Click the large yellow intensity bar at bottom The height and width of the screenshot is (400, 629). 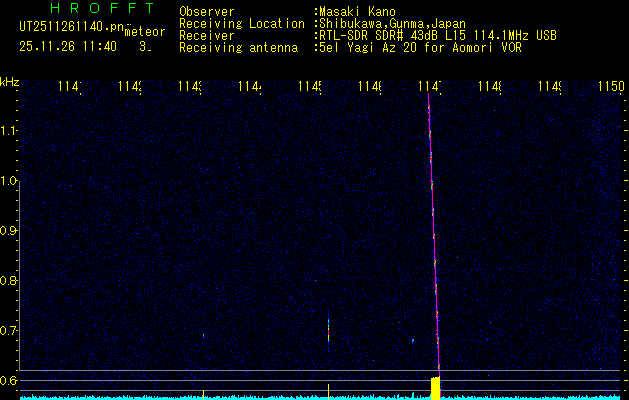tap(435, 386)
